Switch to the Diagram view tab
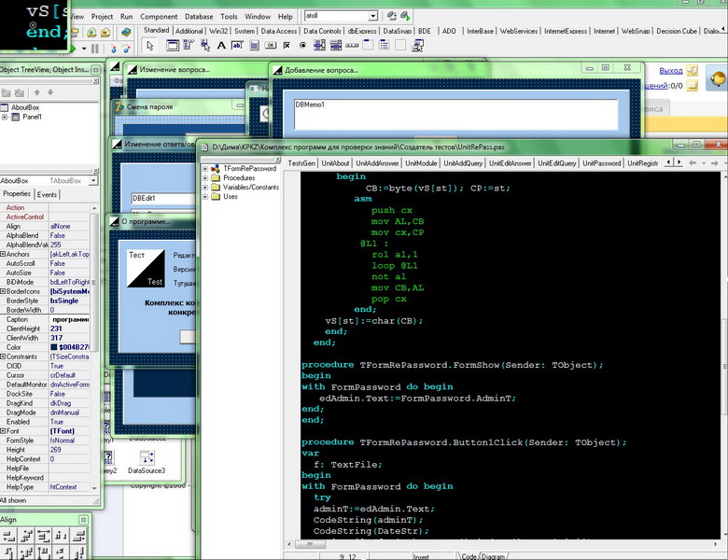The height and width of the screenshot is (560, 728). 493,556
